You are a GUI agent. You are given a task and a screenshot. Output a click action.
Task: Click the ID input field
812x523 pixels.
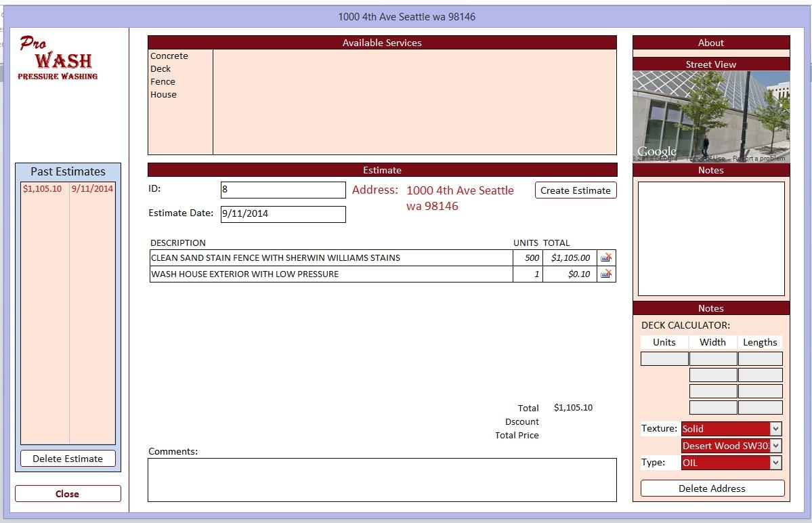283,190
